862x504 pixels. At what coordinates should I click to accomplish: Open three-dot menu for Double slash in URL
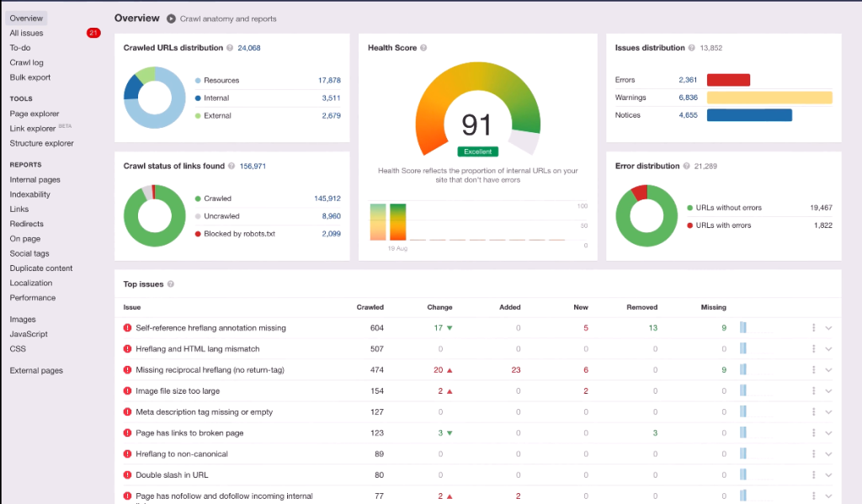(814, 475)
